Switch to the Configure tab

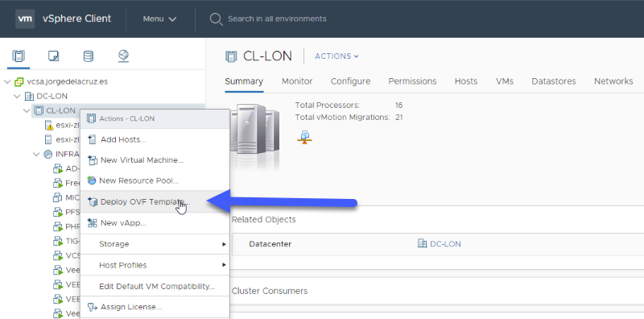tap(350, 81)
